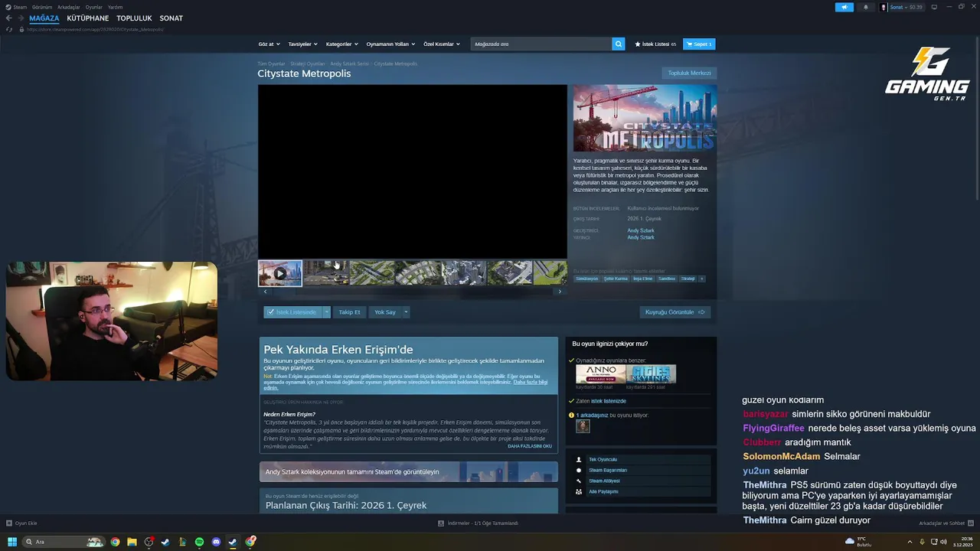Open Andy Sztark developer link

pos(641,230)
